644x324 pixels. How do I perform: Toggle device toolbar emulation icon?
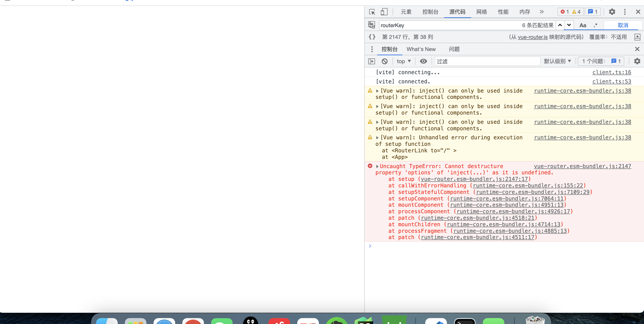(384, 12)
